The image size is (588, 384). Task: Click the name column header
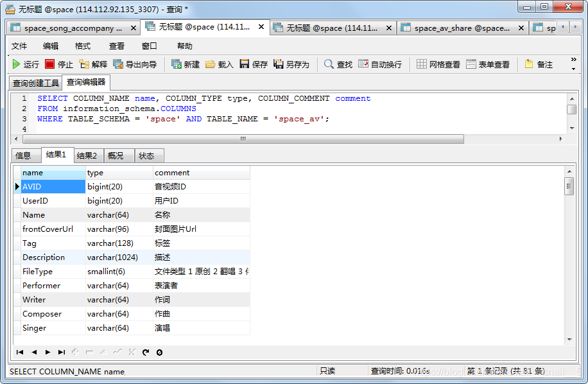tap(53, 173)
